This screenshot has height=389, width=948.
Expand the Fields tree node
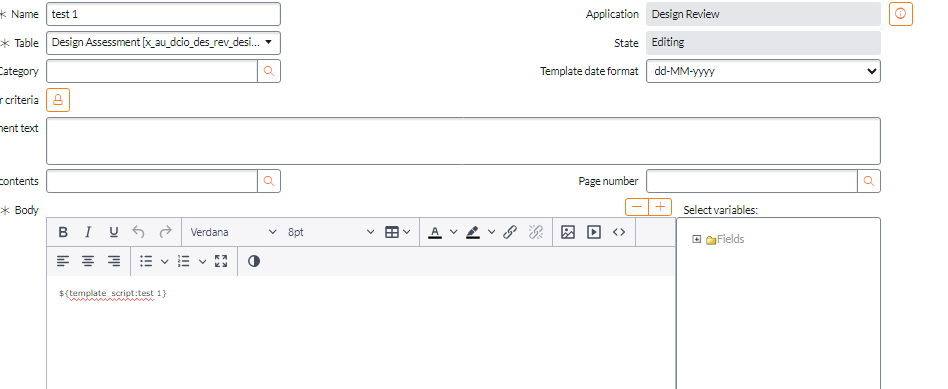[x=696, y=240]
